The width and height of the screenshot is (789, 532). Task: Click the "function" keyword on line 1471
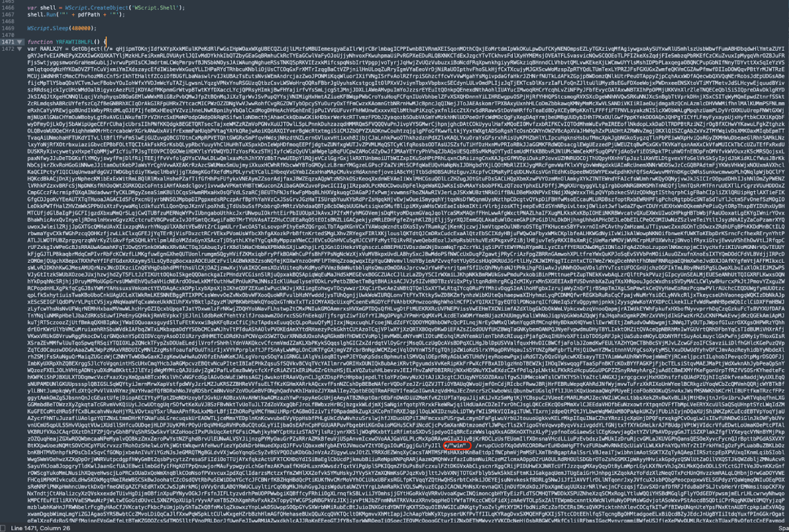click(x=40, y=42)
